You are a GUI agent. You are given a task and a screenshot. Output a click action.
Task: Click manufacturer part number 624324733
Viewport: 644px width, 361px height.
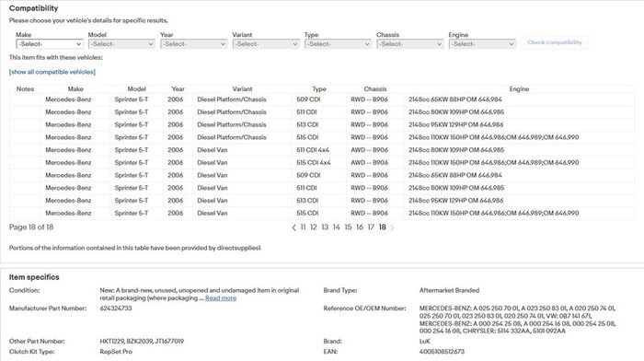click(116, 309)
